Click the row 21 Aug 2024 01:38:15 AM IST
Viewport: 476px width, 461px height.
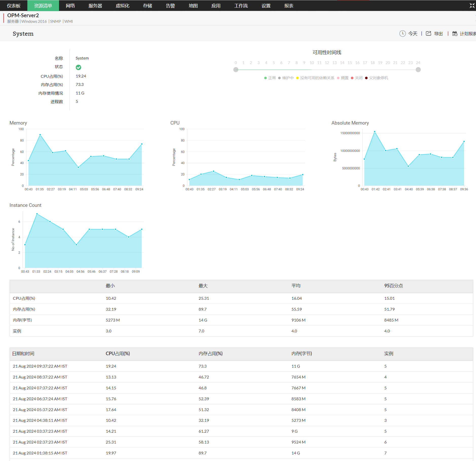pyautogui.click(x=241, y=453)
